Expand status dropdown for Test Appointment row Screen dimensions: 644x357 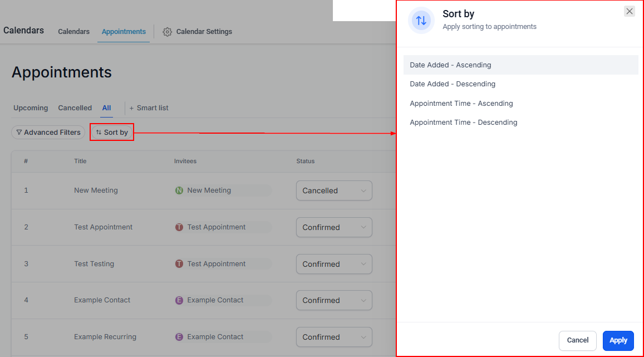(x=334, y=227)
